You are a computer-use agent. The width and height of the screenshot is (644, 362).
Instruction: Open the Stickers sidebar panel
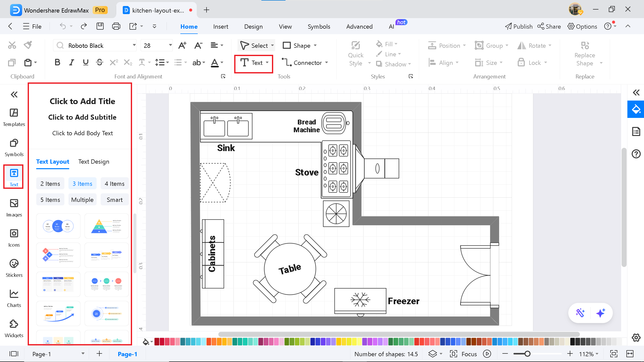click(14, 268)
